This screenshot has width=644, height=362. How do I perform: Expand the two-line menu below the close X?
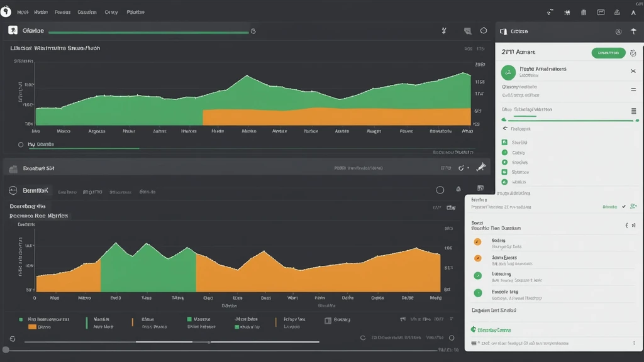[x=633, y=89]
